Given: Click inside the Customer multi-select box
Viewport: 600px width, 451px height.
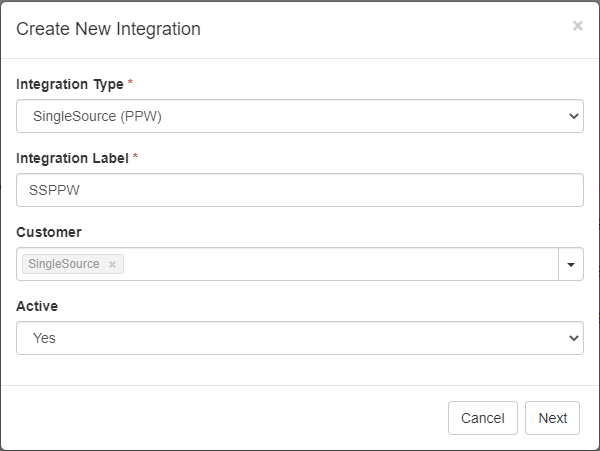Looking at the screenshot, I should tap(340, 265).
